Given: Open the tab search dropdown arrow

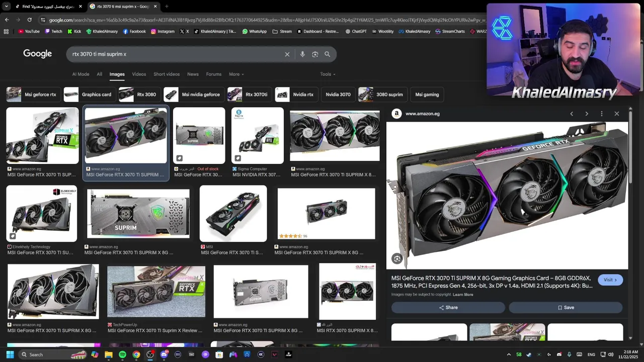Looking at the screenshot, I should [x=6, y=7].
